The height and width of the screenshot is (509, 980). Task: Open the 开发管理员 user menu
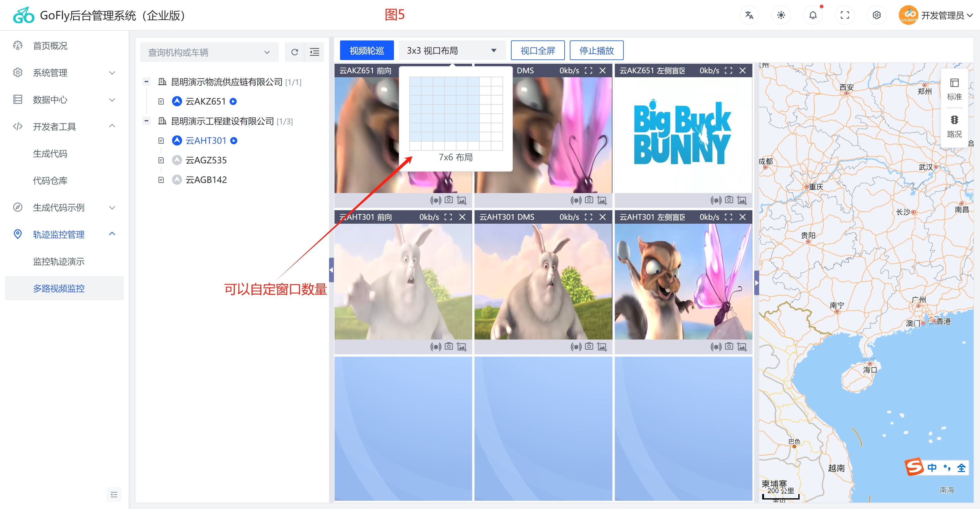(x=936, y=15)
